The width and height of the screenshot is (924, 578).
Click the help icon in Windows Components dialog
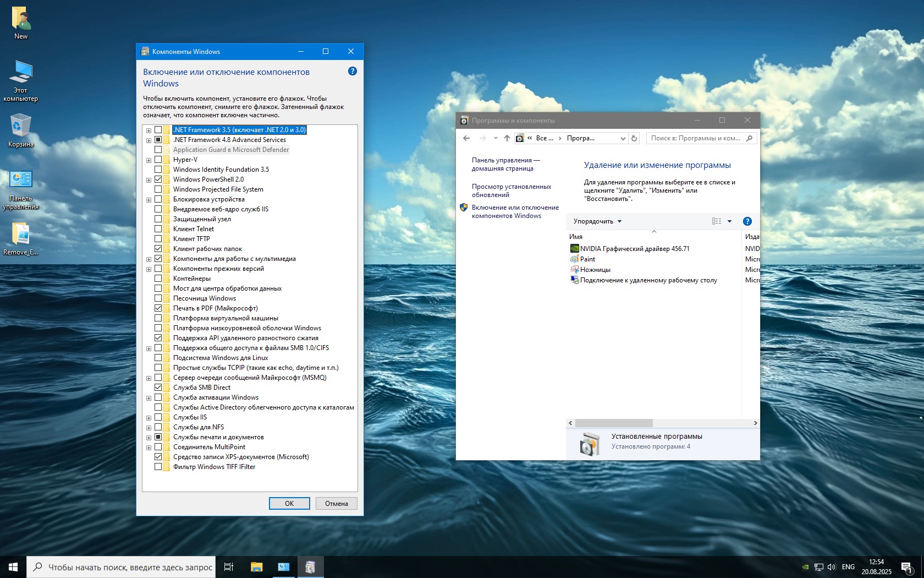click(x=353, y=71)
